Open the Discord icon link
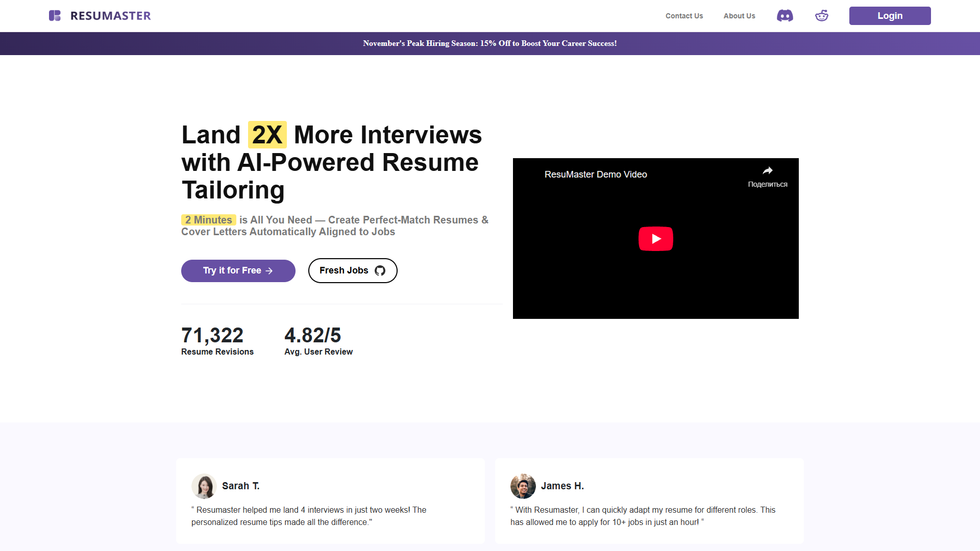980x551 pixels. point(785,16)
